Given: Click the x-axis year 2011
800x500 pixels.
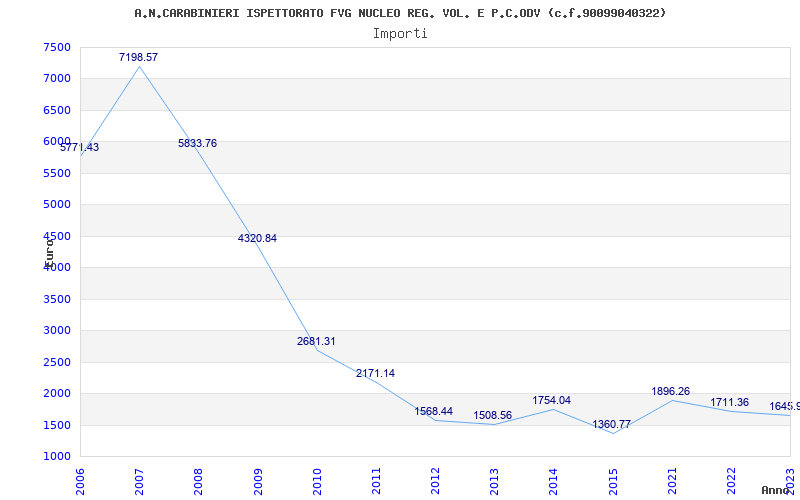Looking at the screenshot, I should tap(376, 481).
